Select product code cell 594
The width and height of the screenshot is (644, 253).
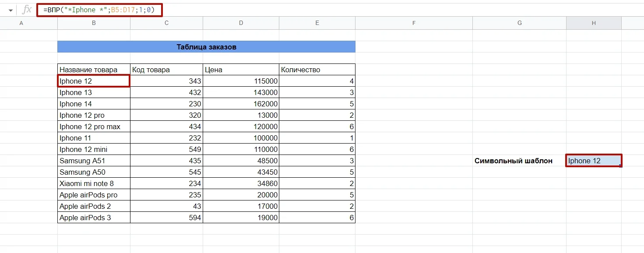click(x=166, y=218)
